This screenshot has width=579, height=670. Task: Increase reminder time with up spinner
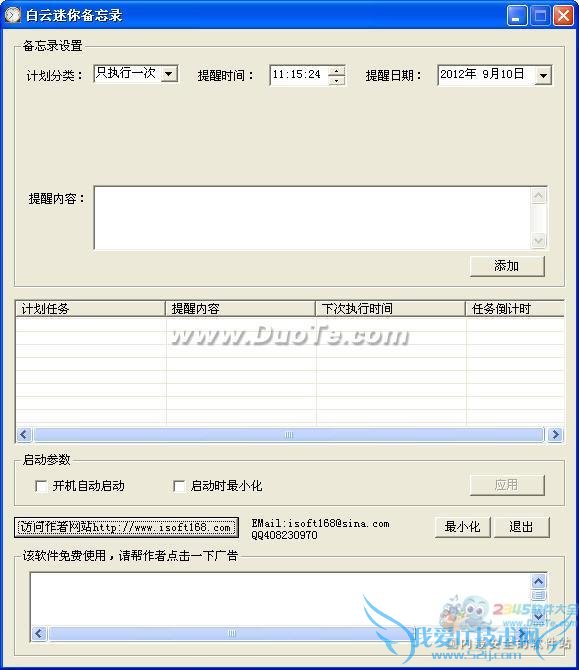(x=337, y=71)
